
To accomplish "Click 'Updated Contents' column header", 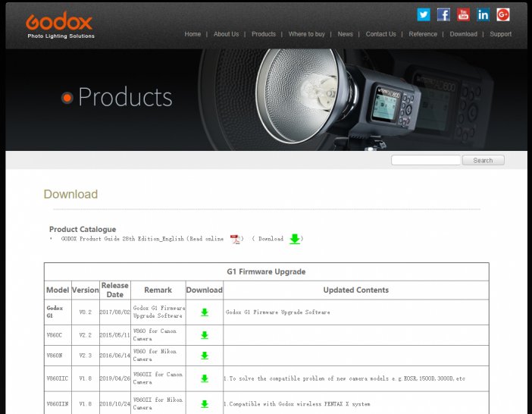I will pos(356,290).
